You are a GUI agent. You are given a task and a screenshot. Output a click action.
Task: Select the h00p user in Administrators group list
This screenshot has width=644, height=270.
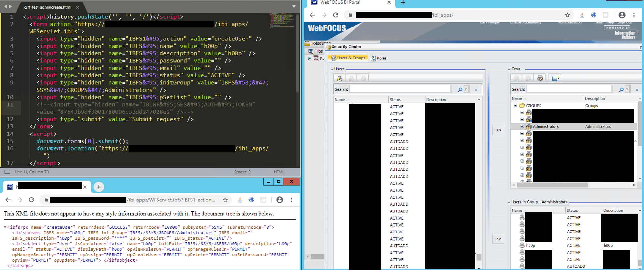tap(530, 245)
